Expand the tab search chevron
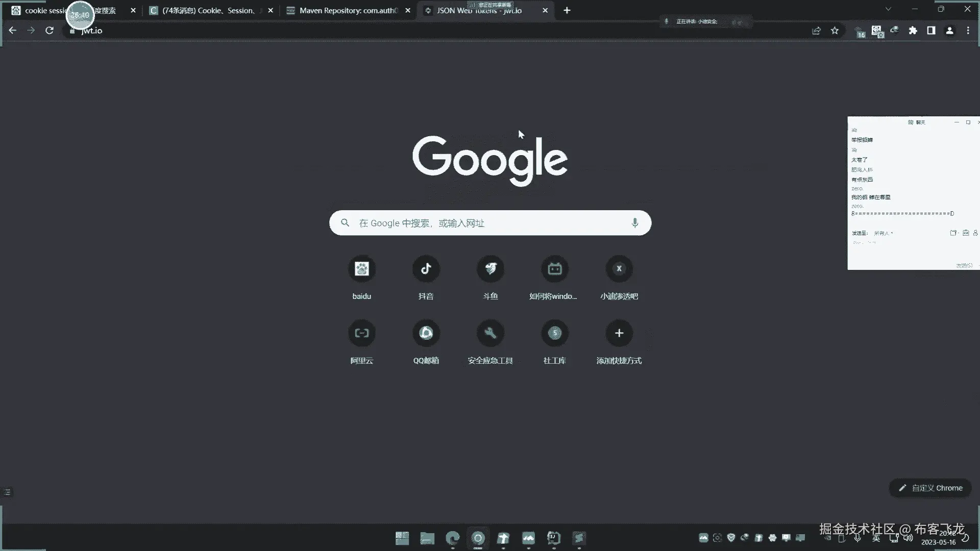The image size is (980, 551). pos(888,9)
